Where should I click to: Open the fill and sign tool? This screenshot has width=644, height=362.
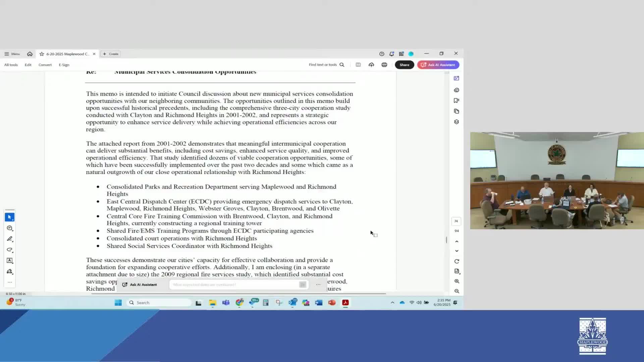9,271
